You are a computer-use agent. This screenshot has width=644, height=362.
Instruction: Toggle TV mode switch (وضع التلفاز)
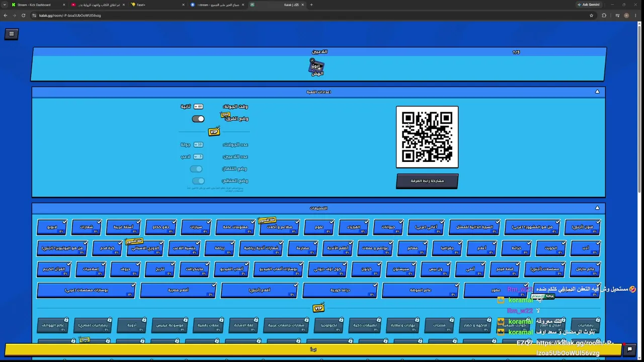[x=196, y=169]
